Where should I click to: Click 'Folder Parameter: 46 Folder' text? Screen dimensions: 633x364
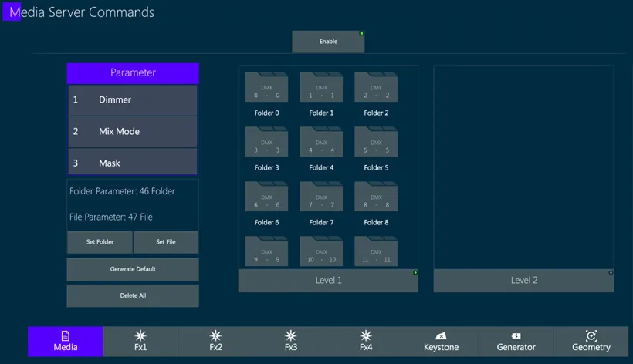tap(122, 191)
